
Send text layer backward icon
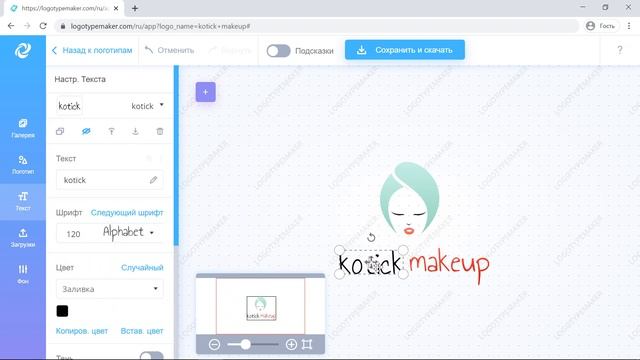(x=135, y=131)
